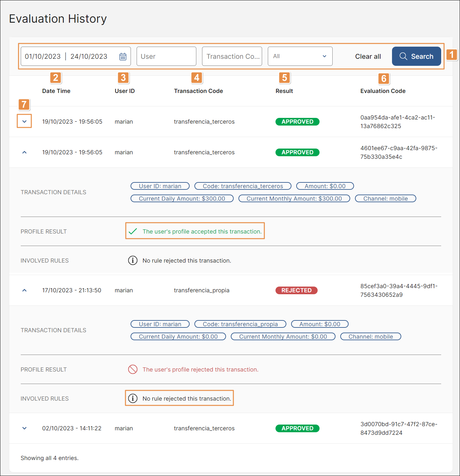Click the magnifier Search button
460x476 pixels.
point(416,56)
